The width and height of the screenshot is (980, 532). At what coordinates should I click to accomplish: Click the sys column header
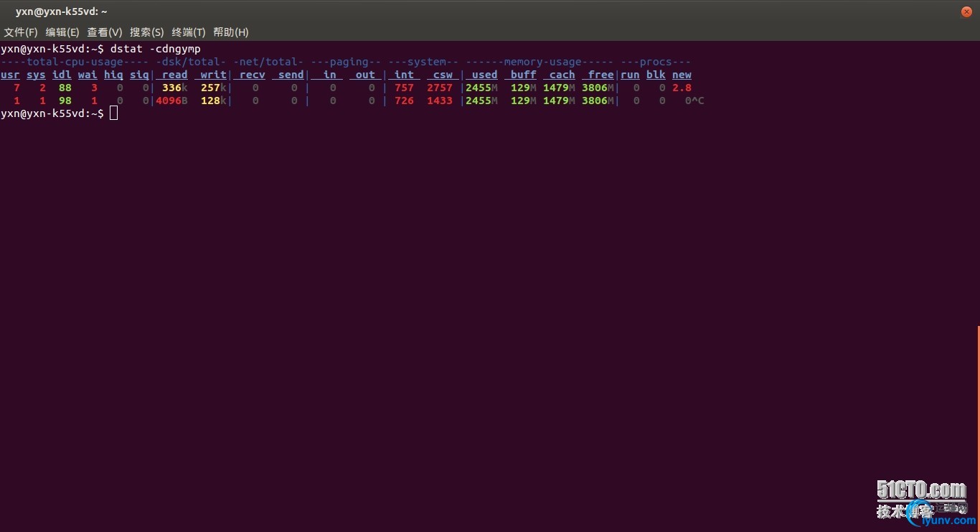(x=36, y=75)
